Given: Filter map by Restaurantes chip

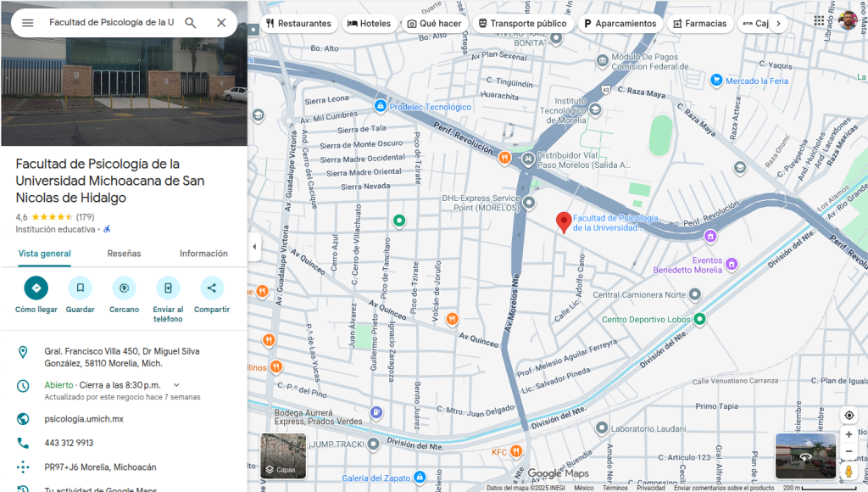Looking at the screenshot, I should (298, 24).
